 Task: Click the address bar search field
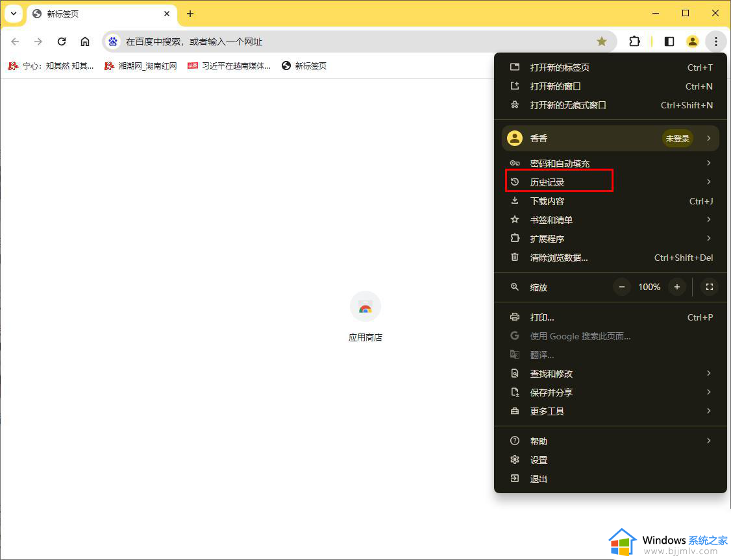point(359,42)
